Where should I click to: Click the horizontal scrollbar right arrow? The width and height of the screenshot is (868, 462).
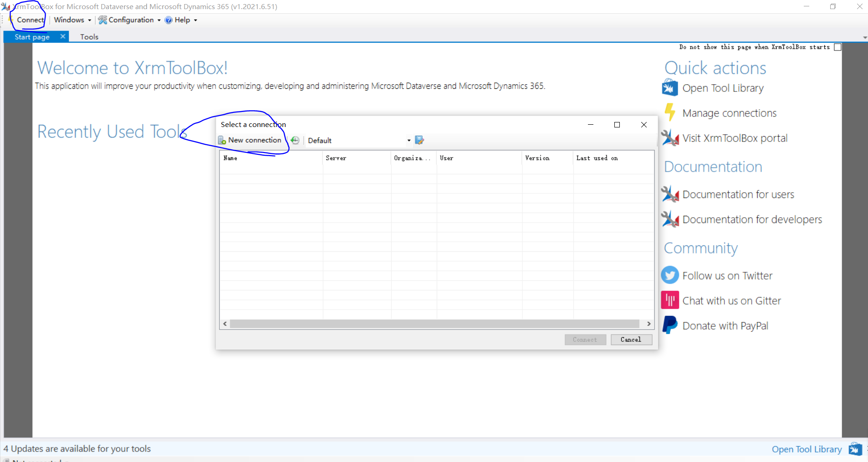click(649, 324)
